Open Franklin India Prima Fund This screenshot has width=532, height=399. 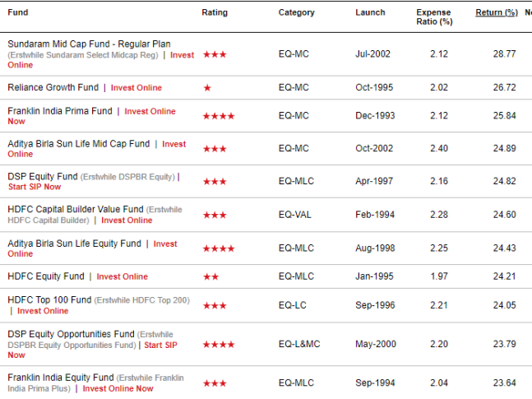tap(60, 111)
